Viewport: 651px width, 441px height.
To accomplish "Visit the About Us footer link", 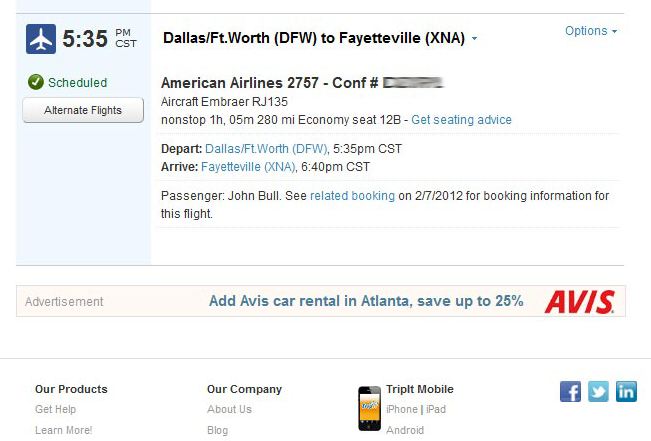I will 229,409.
